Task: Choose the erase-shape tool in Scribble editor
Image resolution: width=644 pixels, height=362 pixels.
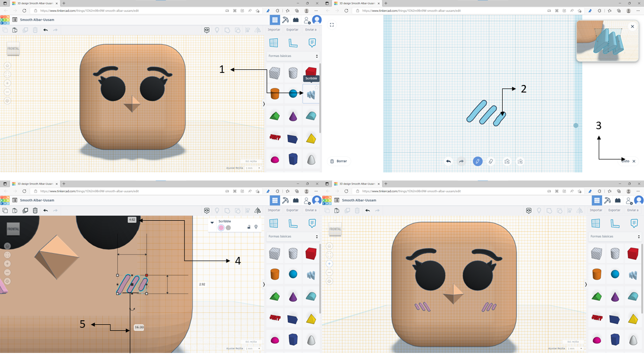Action: pyautogui.click(x=520, y=161)
